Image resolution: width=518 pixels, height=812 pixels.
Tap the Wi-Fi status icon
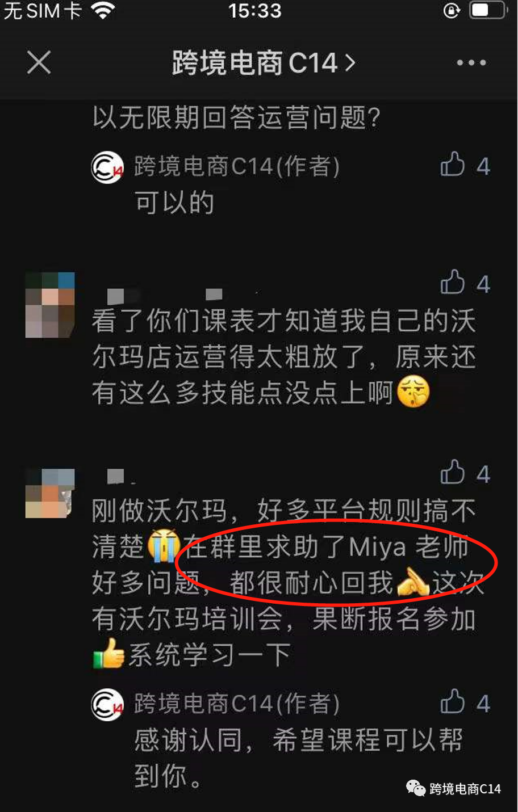coord(103,11)
